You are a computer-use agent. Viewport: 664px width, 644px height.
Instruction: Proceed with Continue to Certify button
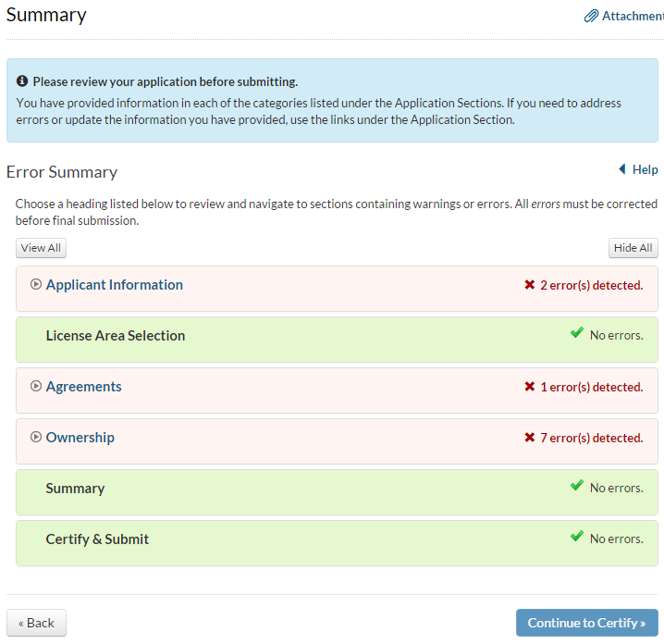[586, 623]
